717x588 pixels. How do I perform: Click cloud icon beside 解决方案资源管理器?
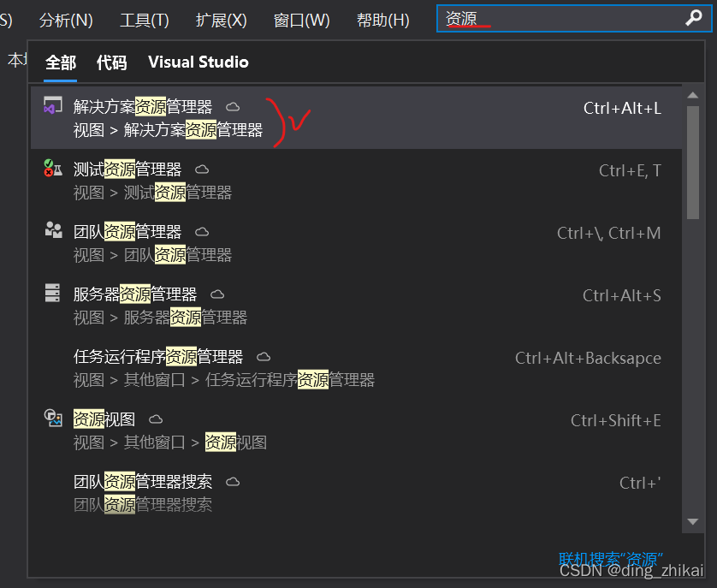[x=233, y=107]
